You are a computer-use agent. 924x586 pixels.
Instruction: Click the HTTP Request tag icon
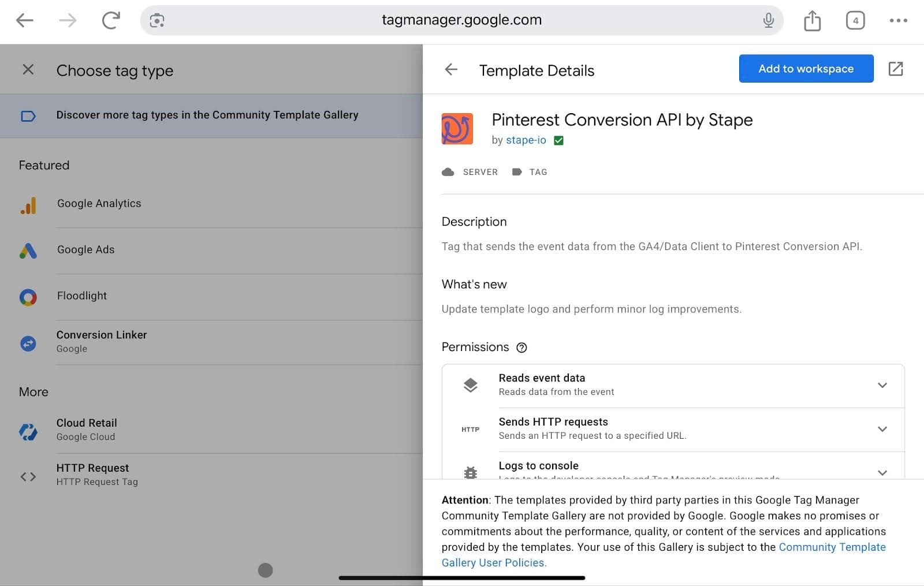(27, 475)
